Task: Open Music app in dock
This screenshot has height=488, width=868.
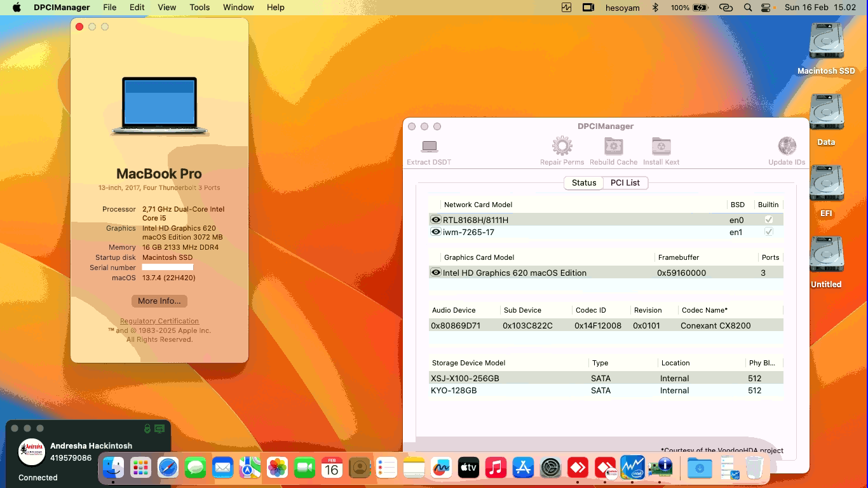Action: click(x=496, y=468)
